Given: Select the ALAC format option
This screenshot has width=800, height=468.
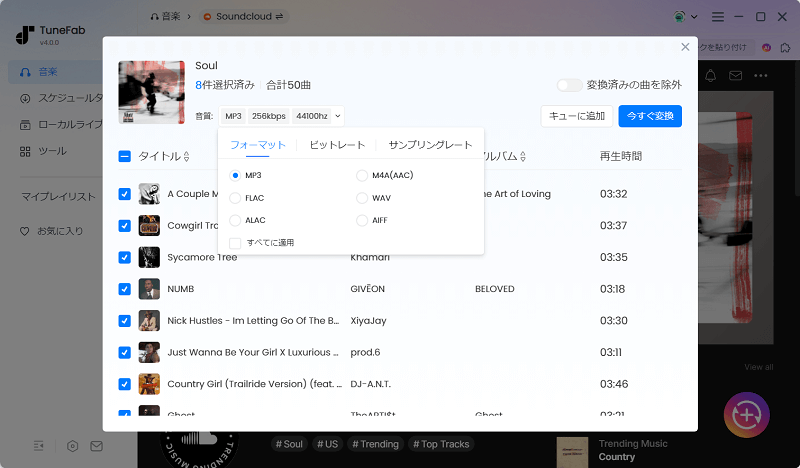Looking at the screenshot, I should click(235, 220).
